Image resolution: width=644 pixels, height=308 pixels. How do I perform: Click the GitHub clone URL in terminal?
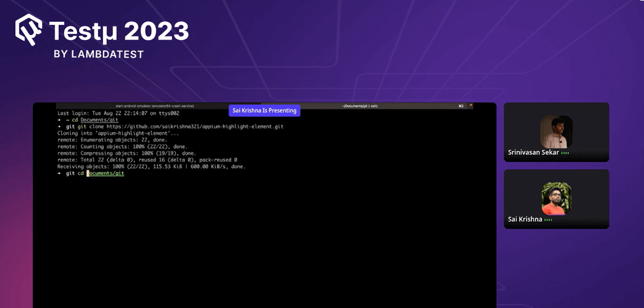195,126
